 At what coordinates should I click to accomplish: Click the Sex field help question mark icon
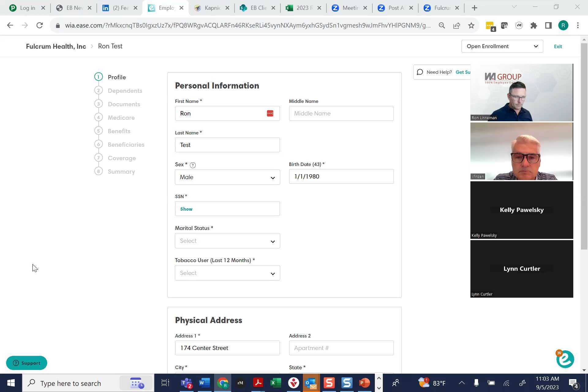(x=193, y=165)
